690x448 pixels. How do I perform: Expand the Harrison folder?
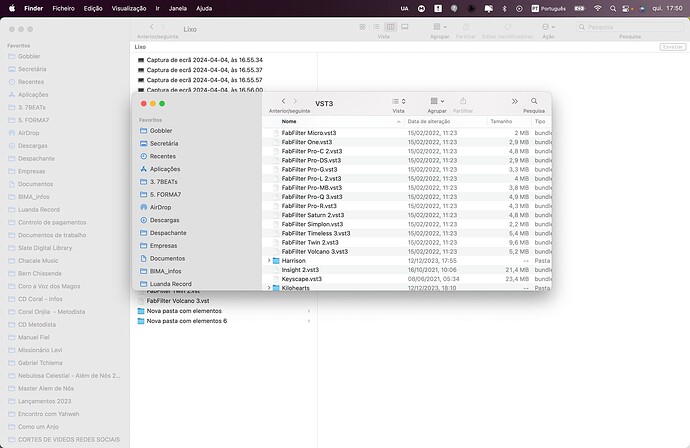tap(269, 261)
